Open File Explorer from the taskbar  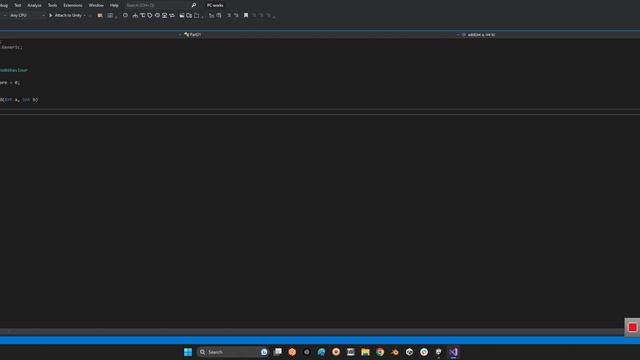click(x=365, y=352)
